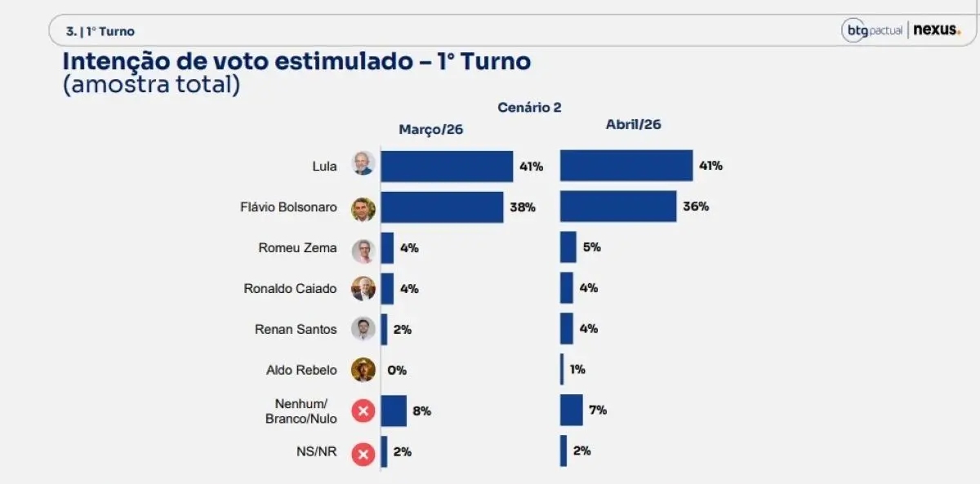Click Lula's 41% bar for Março/26
The height and width of the screenshot is (484, 980).
[x=447, y=167]
